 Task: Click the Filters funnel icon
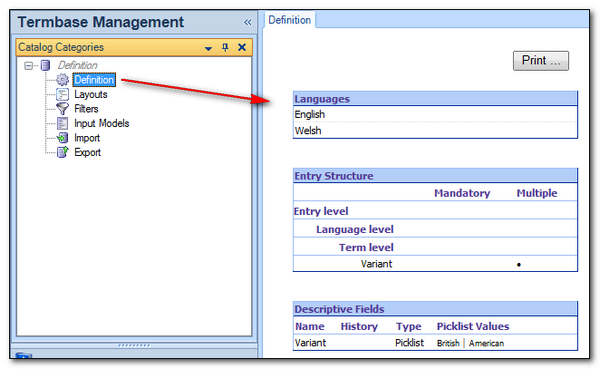click(62, 109)
